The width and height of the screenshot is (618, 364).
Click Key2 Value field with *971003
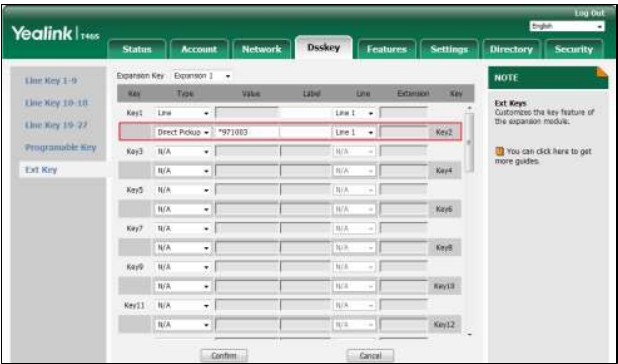point(247,132)
